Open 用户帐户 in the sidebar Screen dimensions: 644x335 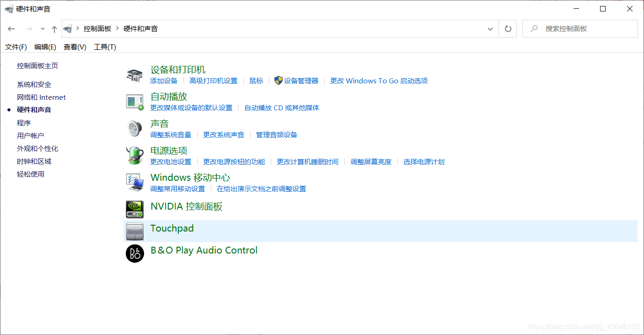[31, 135]
